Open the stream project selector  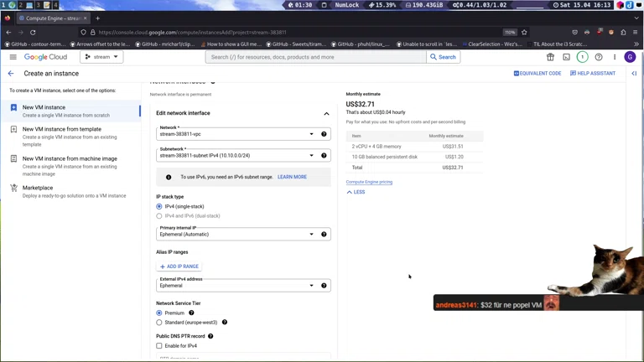(x=101, y=57)
